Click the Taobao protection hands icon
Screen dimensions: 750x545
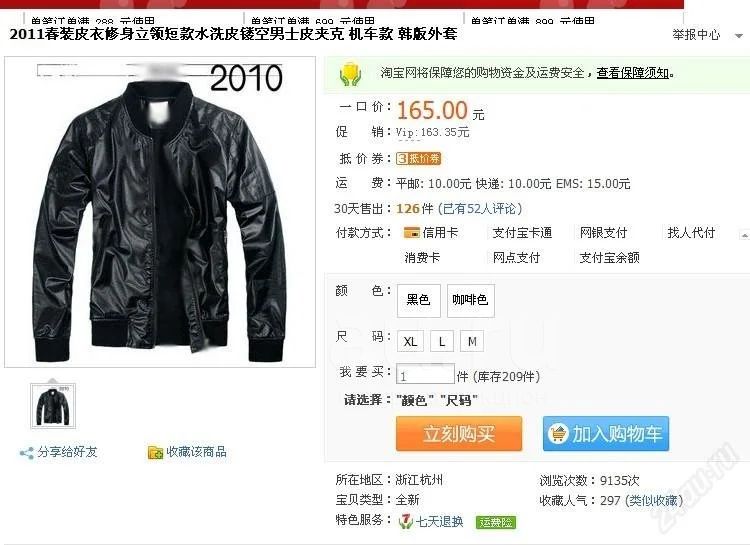(350, 74)
